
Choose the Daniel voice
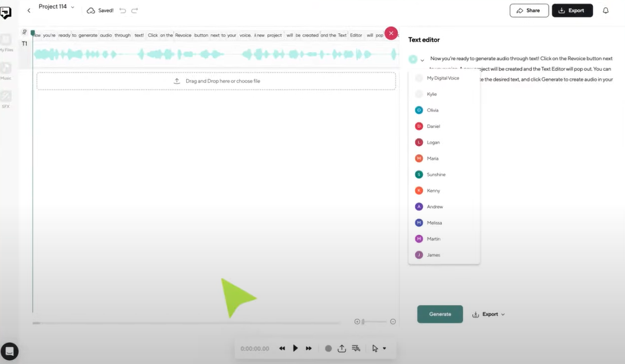434,126
